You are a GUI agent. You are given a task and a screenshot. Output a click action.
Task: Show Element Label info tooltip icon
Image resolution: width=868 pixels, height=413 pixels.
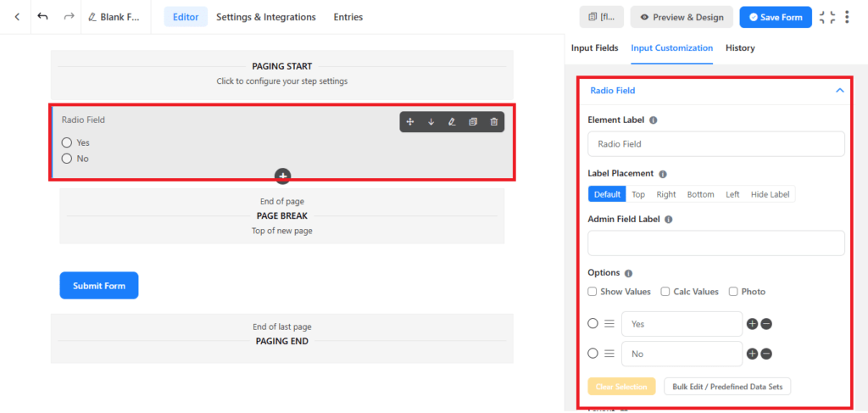654,120
